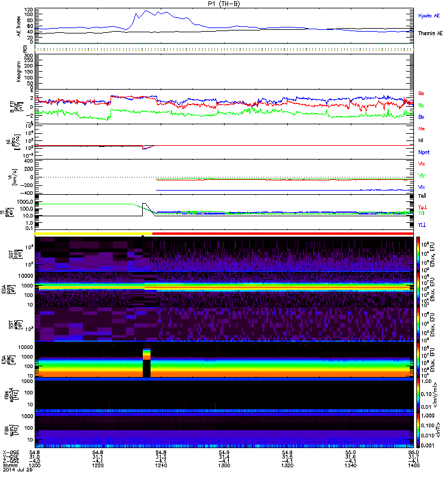The image size is (448, 478).
Task: Click the "1300" time tick label
Action: 224,465
